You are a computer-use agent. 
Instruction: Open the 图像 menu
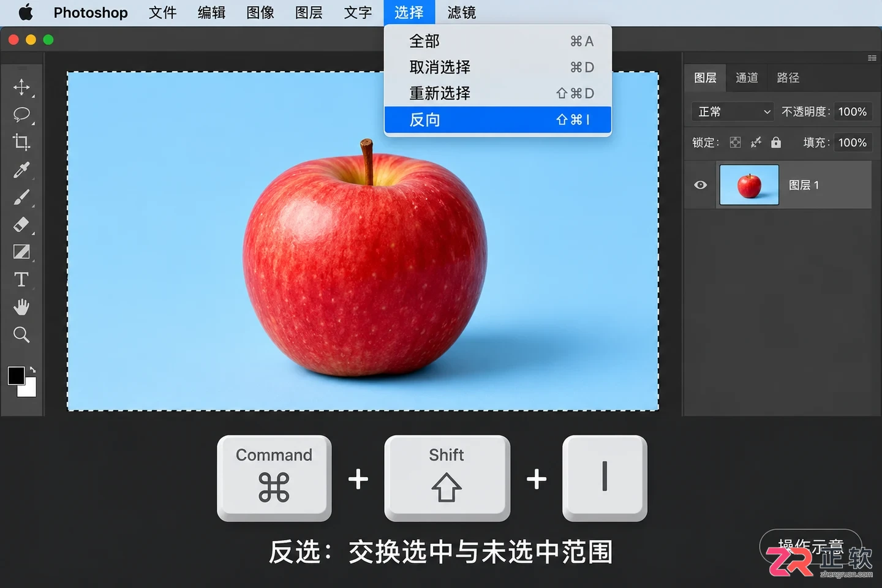pyautogui.click(x=260, y=12)
